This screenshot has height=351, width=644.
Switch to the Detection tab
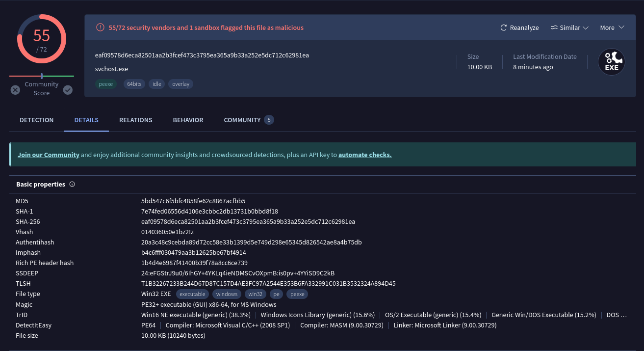[37, 120]
